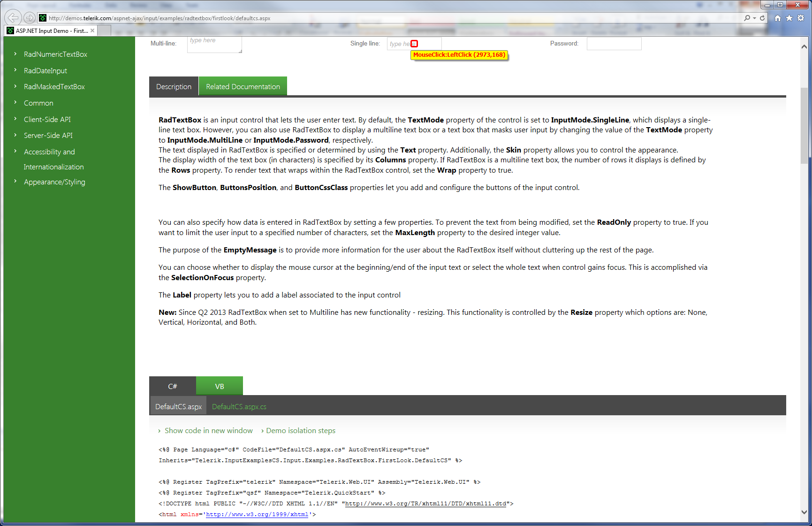This screenshot has height=526, width=812.
Task: Select the VB code language tab
Action: click(219, 386)
